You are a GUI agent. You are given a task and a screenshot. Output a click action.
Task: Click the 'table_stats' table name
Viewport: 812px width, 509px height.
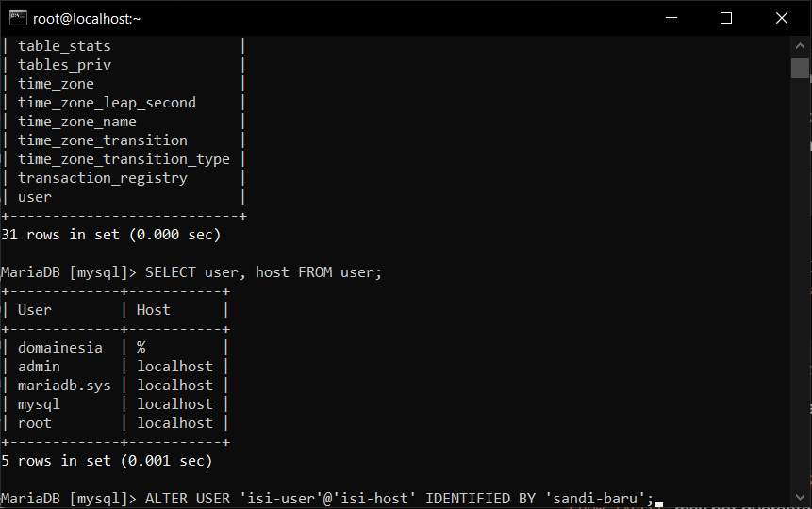click(x=64, y=46)
